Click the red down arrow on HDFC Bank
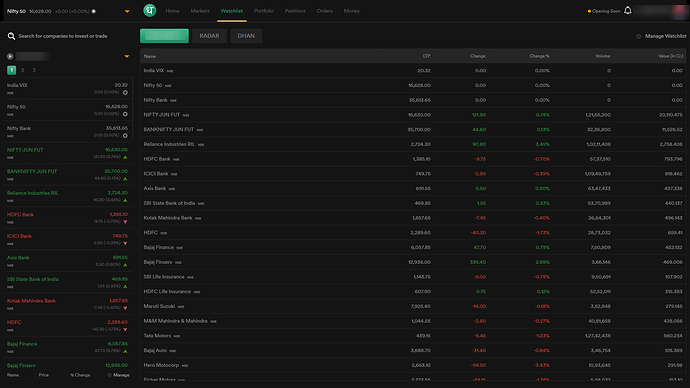Screen dimensions: 690x388 pyautogui.click(x=125, y=222)
